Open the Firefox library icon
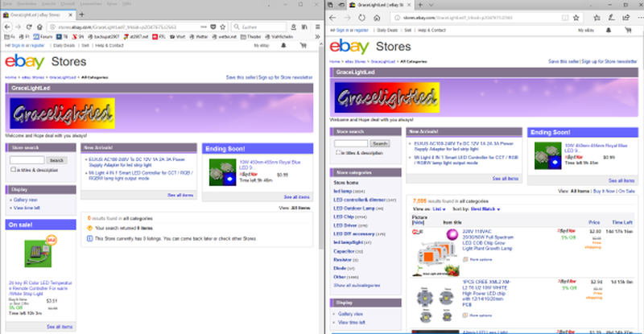The height and width of the screenshot is (334, 644). [304, 27]
